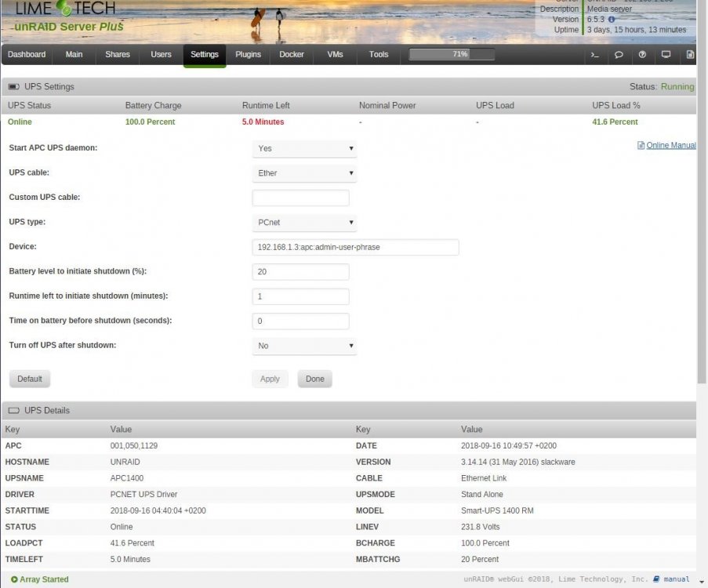The width and height of the screenshot is (708, 588).
Task: Click the 'Nominal Power' column header
Action: 387,106
